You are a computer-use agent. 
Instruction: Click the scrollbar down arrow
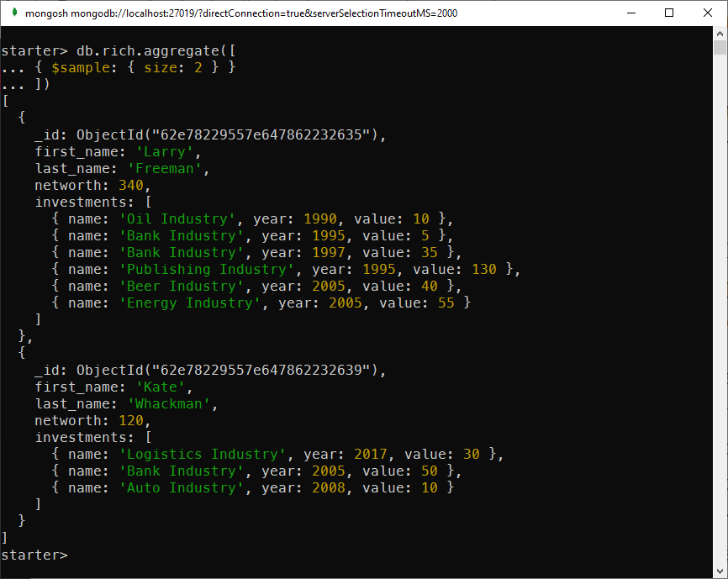(720, 571)
